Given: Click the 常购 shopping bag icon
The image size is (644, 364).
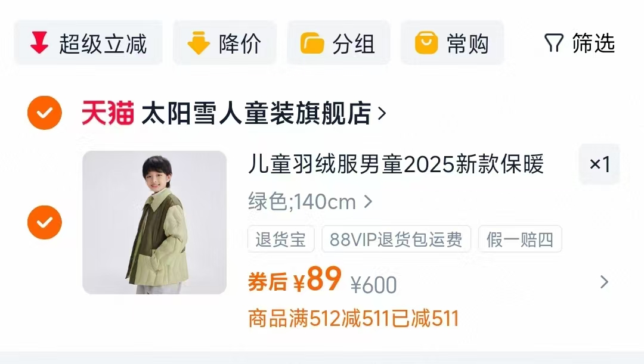Looking at the screenshot, I should coord(426,43).
